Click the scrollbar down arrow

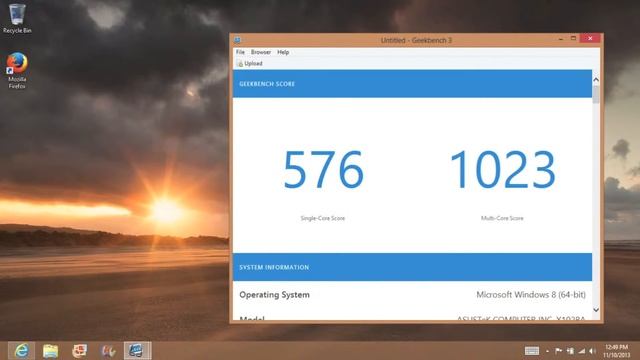[596, 310]
